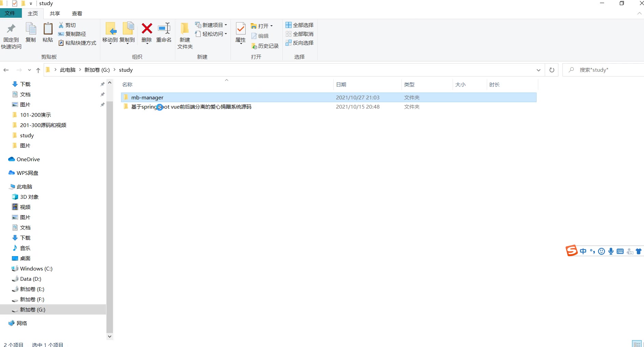This screenshot has height=347, width=644.
Task: Select the mb-manager folder row
Action: click(328, 97)
